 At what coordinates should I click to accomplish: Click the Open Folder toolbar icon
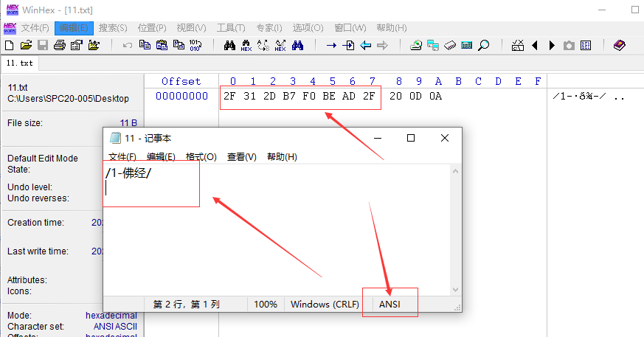94,45
